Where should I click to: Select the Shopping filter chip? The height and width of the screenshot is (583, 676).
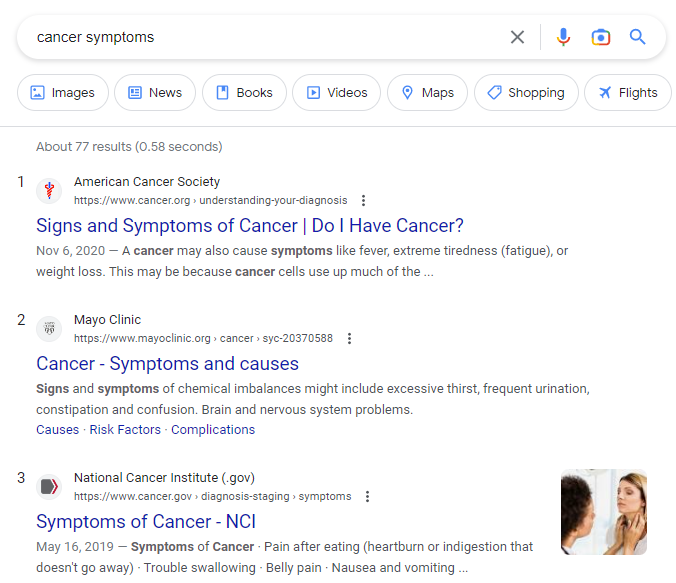click(526, 93)
